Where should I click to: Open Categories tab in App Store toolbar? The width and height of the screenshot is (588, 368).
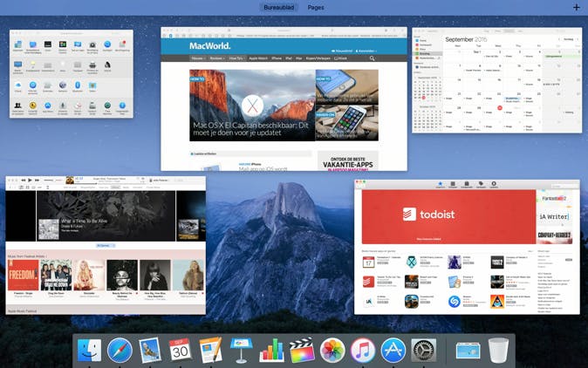point(467,184)
